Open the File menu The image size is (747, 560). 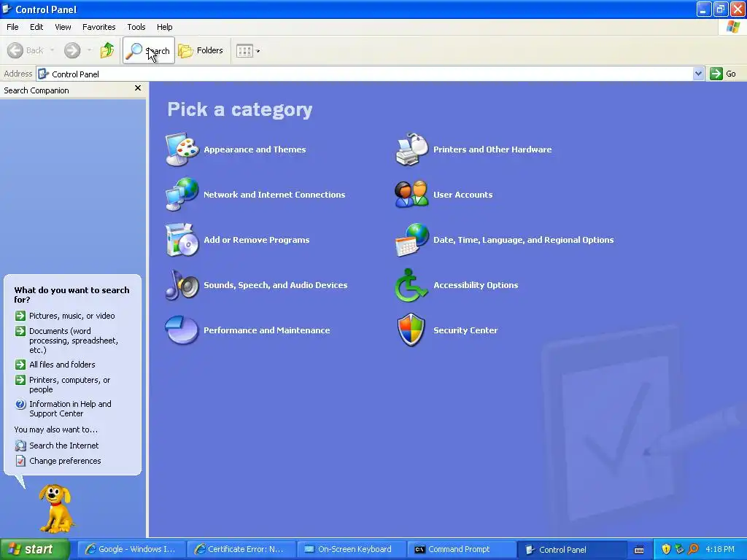(13, 27)
